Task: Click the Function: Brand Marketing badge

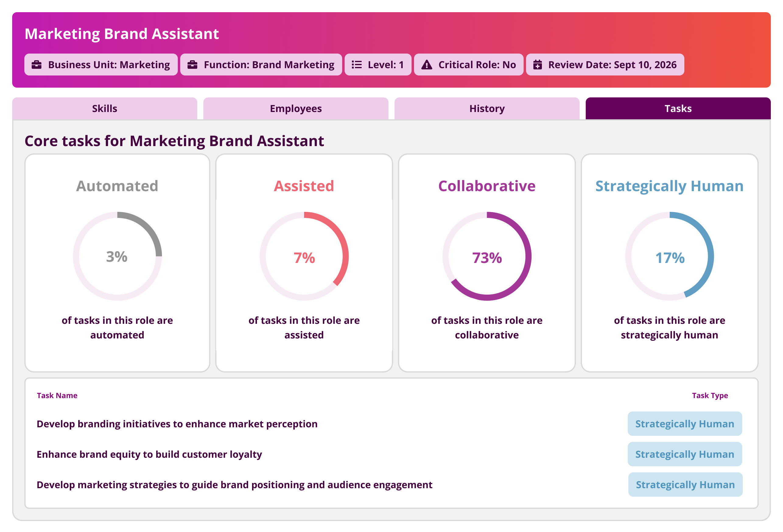Action: click(261, 65)
